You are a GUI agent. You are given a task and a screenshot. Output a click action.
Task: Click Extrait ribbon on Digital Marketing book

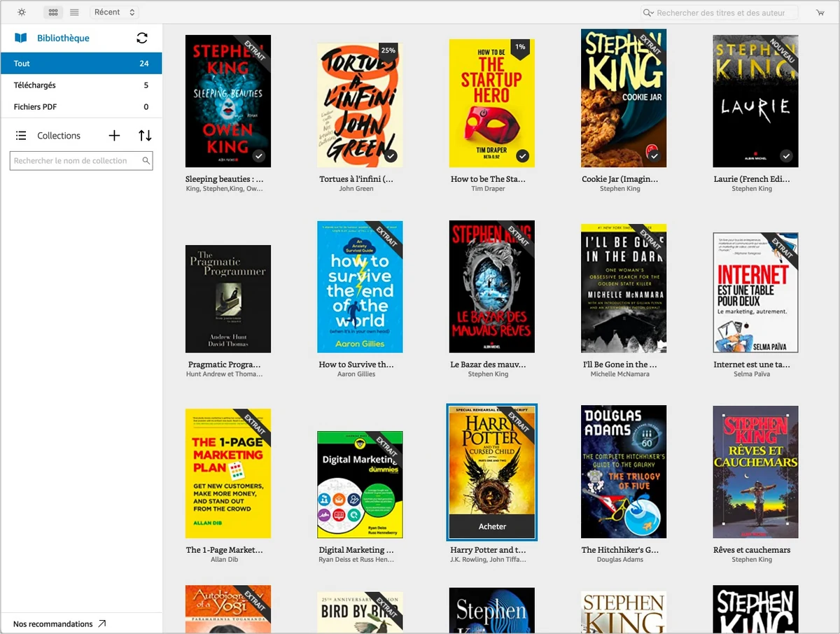[x=384, y=449]
